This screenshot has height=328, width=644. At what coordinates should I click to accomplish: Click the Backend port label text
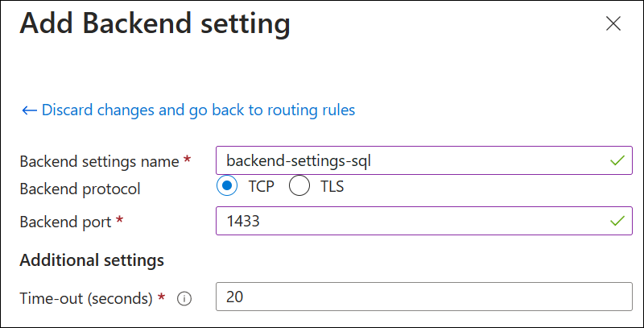(x=65, y=221)
